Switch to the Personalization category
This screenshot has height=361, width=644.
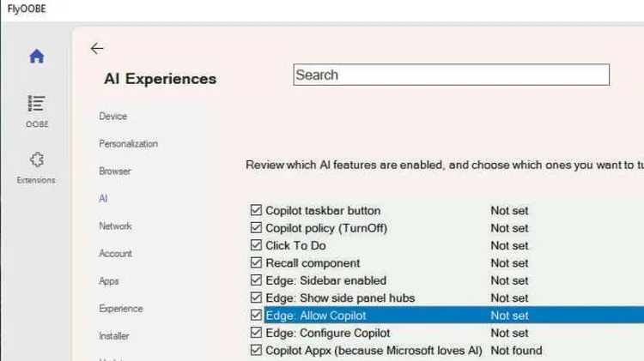click(128, 143)
